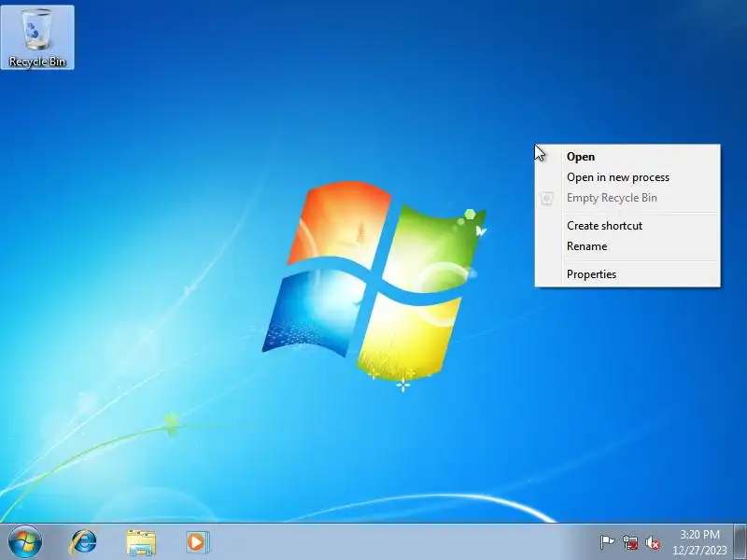
Task: Select Create shortcut from the context menu
Action: [x=627, y=226]
